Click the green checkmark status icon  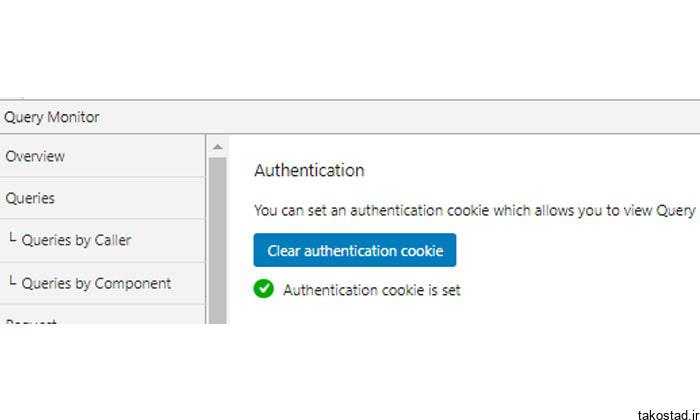(x=263, y=289)
